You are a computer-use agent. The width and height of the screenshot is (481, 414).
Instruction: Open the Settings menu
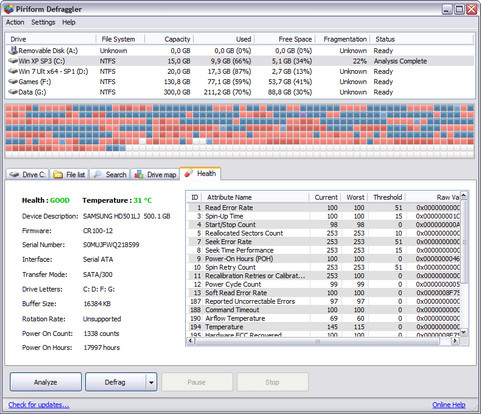[43, 22]
